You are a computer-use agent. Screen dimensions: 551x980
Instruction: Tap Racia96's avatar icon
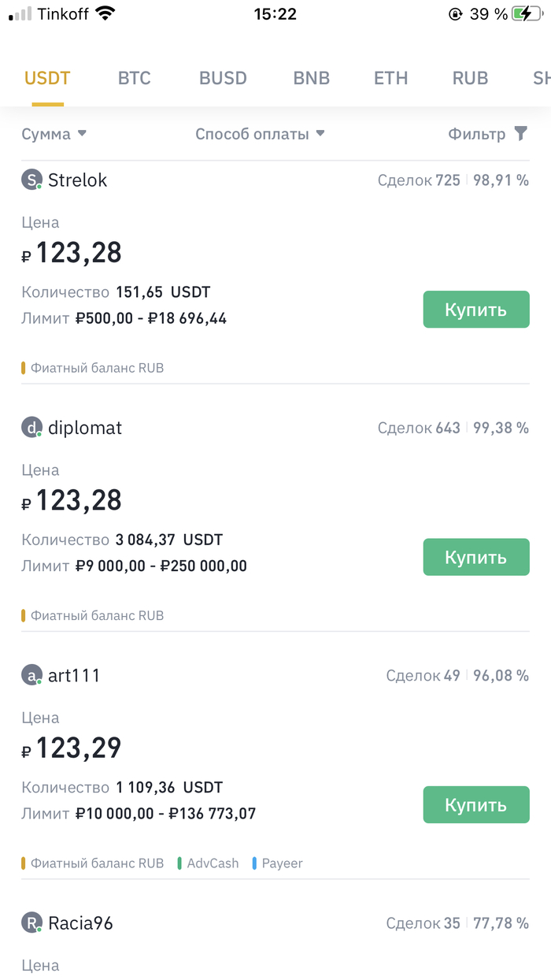click(x=31, y=923)
